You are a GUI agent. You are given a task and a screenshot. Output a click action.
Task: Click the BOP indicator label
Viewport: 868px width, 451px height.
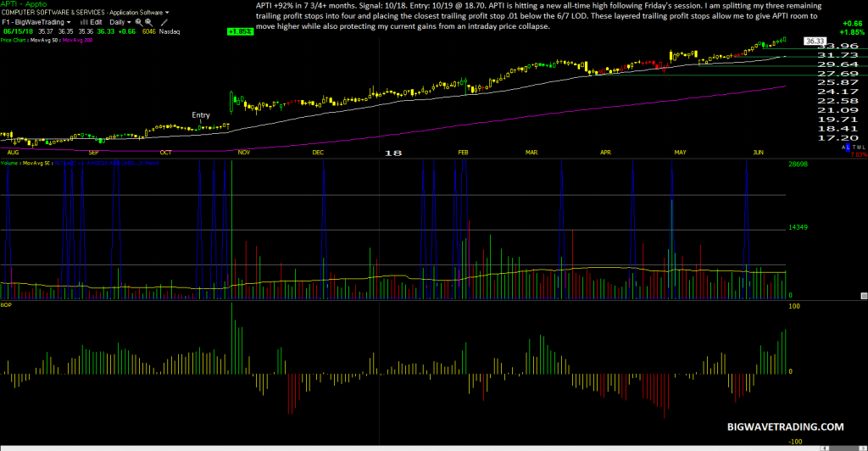[6, 305]
